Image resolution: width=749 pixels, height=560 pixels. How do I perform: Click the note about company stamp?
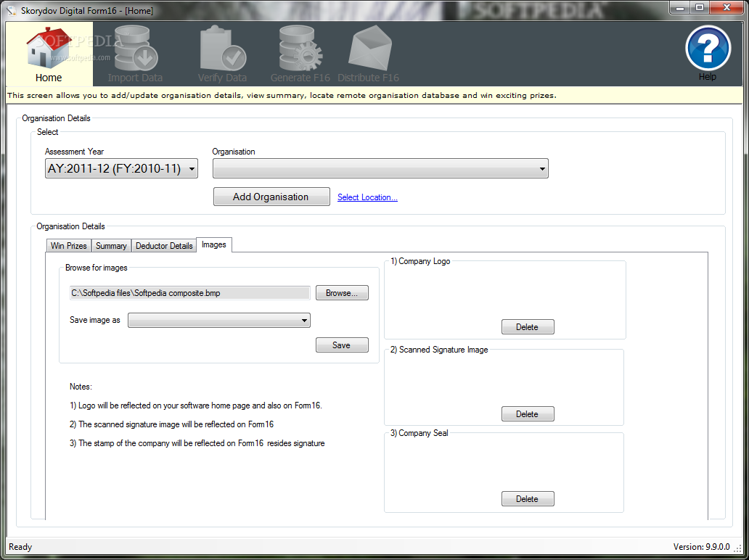197,443
